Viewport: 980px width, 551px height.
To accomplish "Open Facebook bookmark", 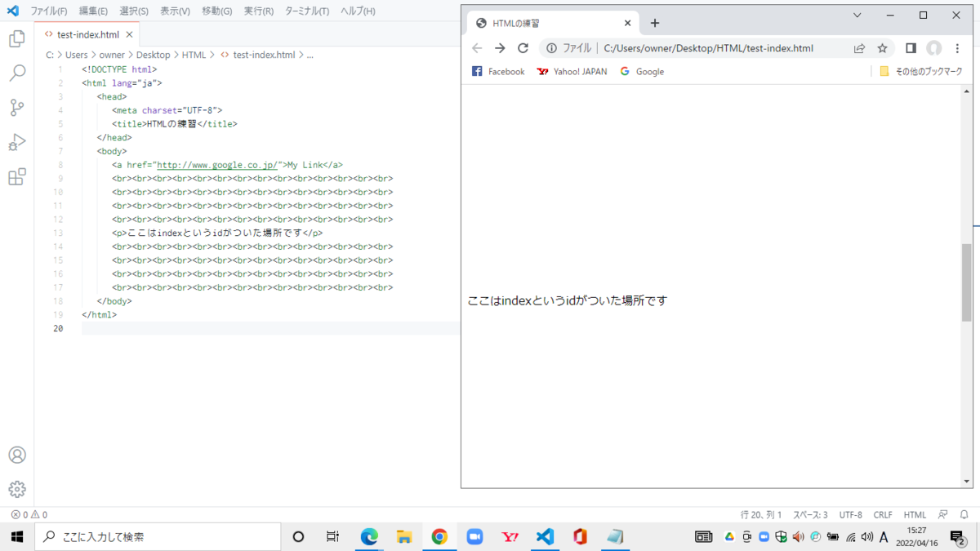I will tap(498, 71).
